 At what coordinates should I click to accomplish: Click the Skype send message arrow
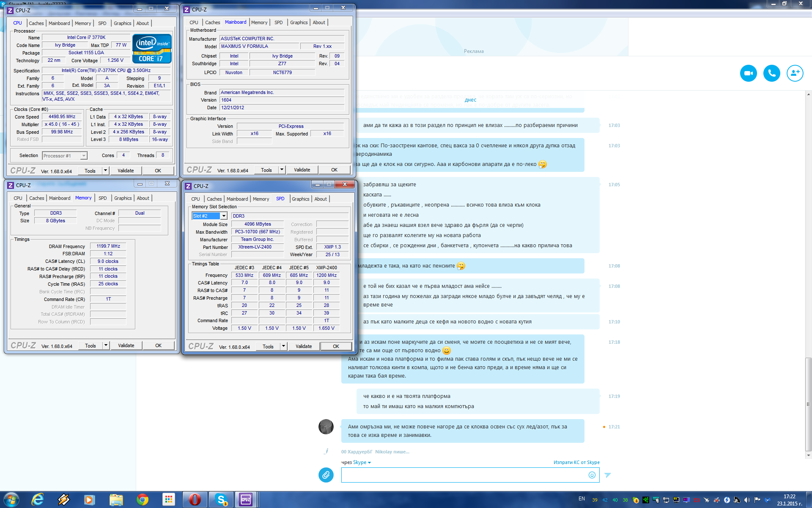point(608,475)
